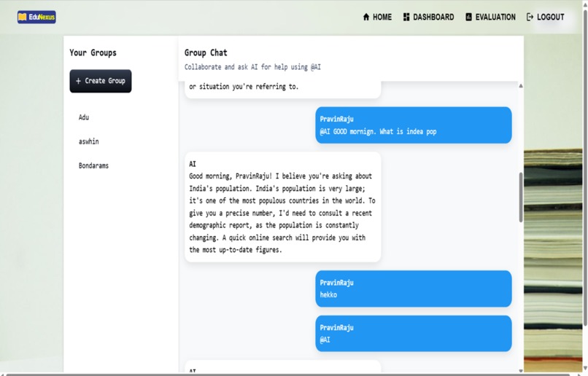This screenshot has height=376, width=588.
Task: Select LOGOUT in the navigation bar
Action: coord(546,17)
